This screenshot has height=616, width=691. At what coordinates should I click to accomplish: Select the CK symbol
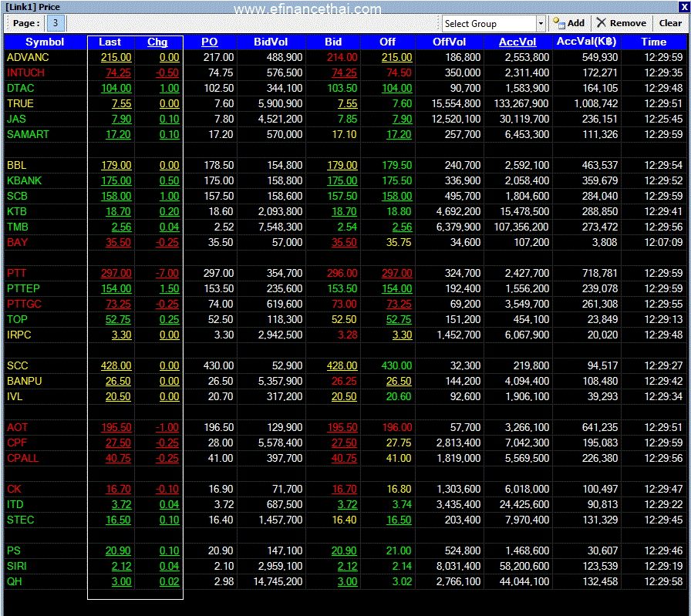point(14,489)
